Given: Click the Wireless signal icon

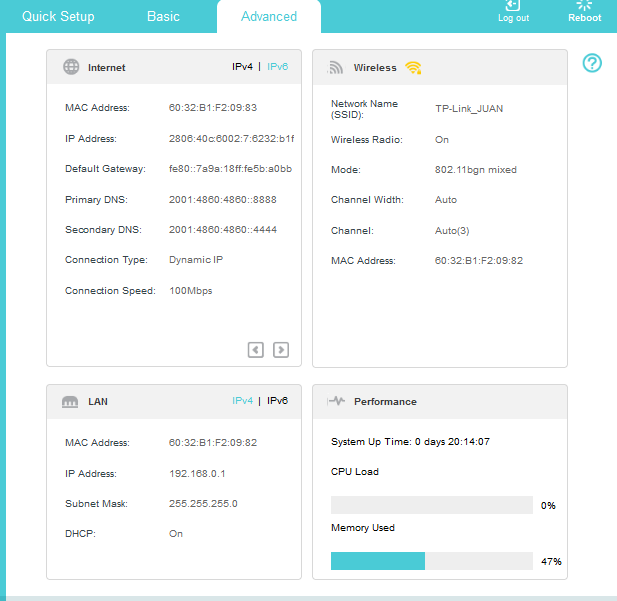Looking at the screenshot, I should 336,67.
